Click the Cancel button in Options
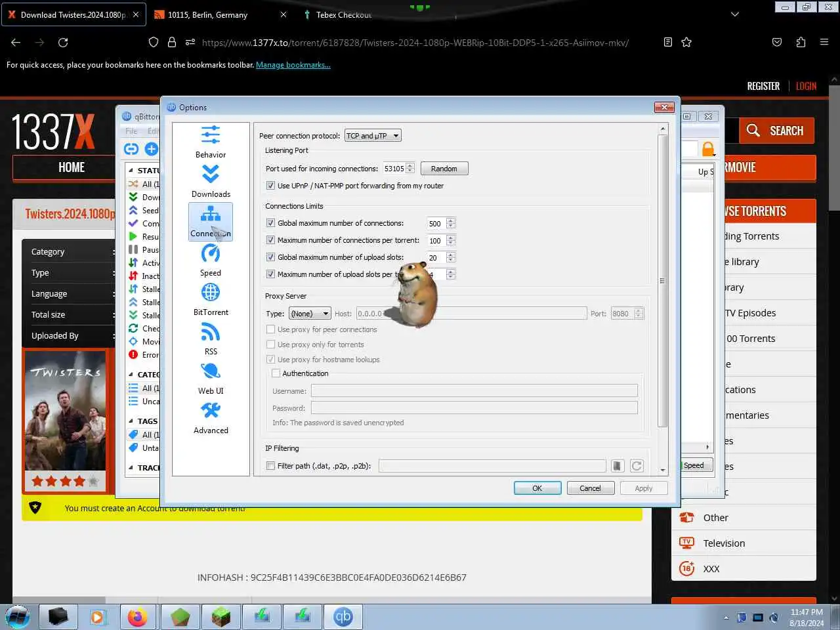Image resolution: width=840 pixels, height=630 pixels. pyautogui.click(x=590, y=488)
